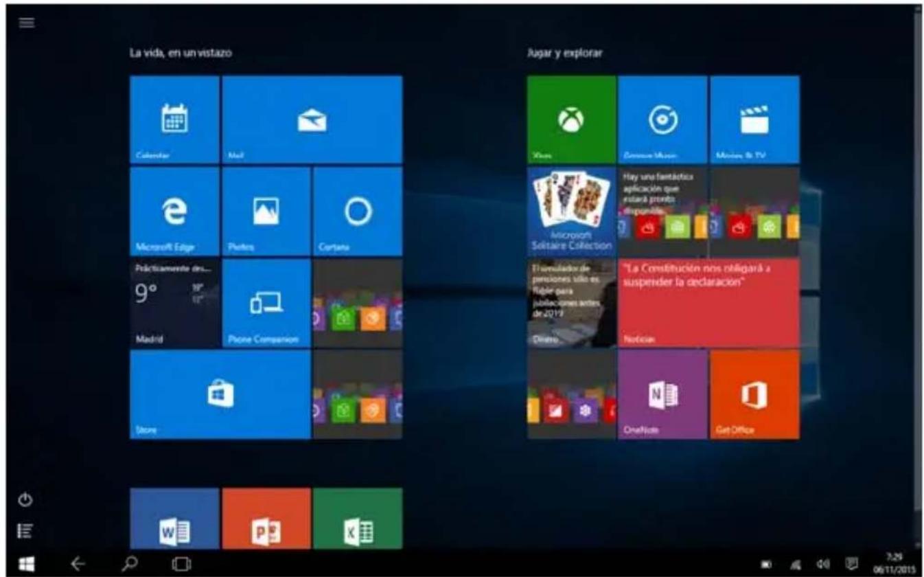Open the Movies & TV tile
This screenshot has width=924, height=577.
[754, 120]
